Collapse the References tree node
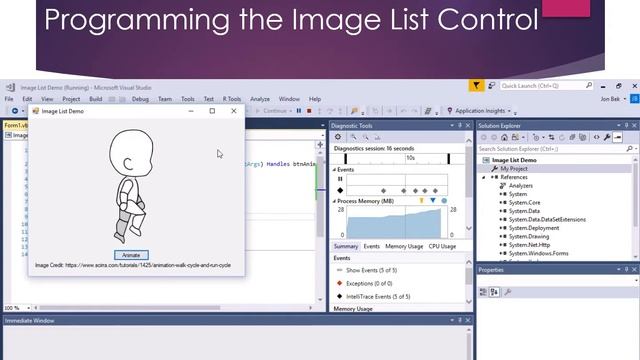 coord(484,177)
